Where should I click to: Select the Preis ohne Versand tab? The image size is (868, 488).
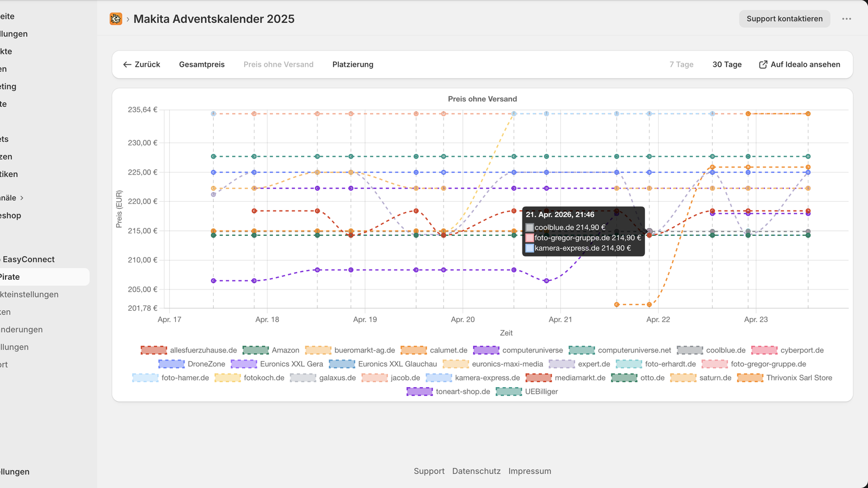278,65
